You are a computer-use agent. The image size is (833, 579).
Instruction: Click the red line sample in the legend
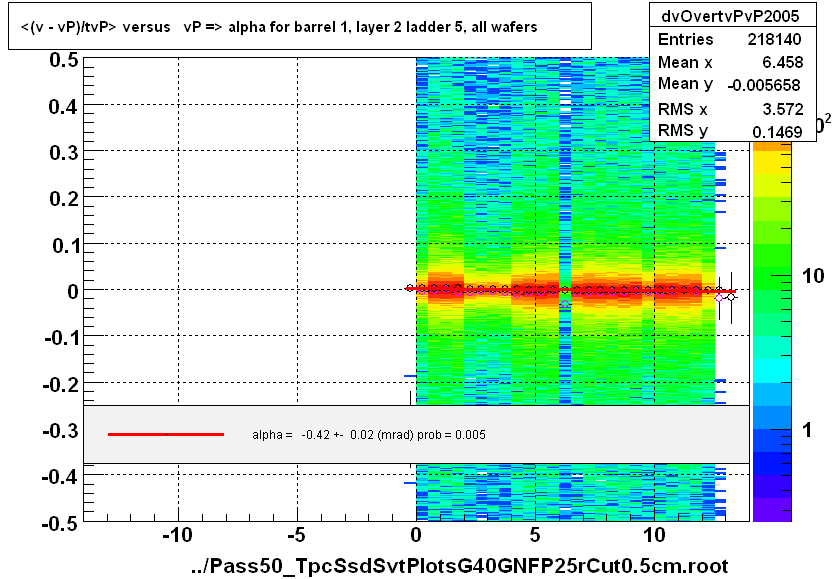point(166,435)
